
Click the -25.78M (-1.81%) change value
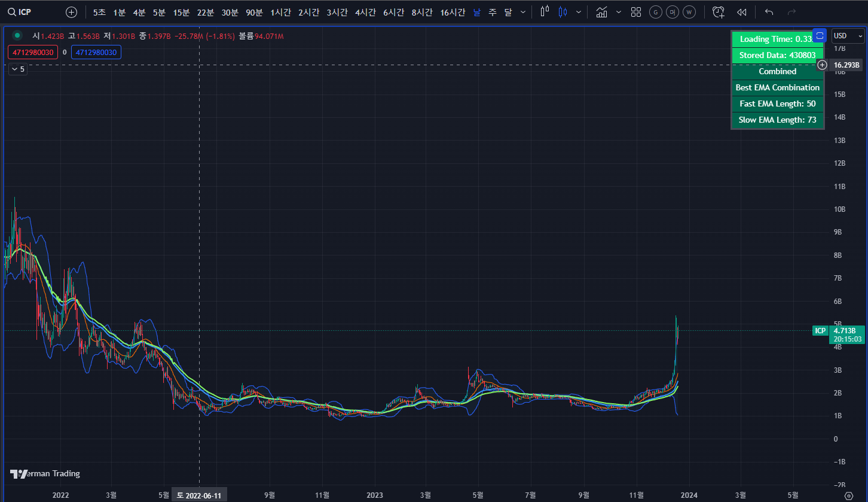click(204, 36)
